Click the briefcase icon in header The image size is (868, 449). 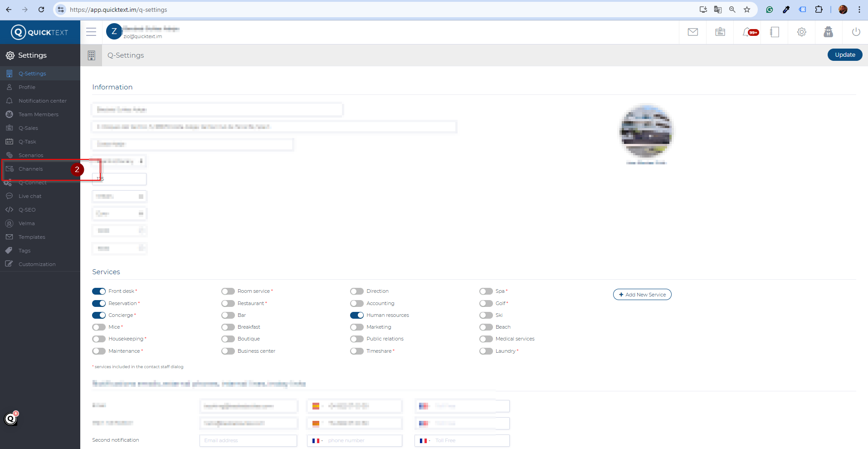720,32
